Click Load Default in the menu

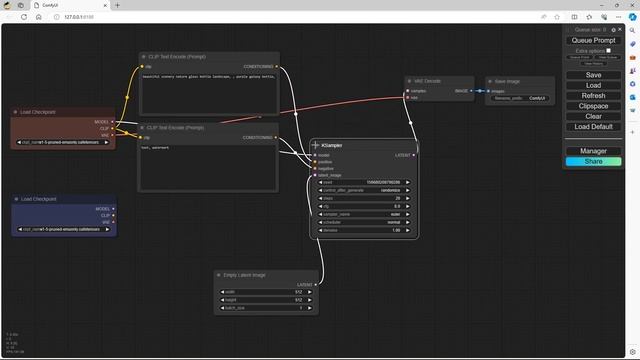[593, 127]
